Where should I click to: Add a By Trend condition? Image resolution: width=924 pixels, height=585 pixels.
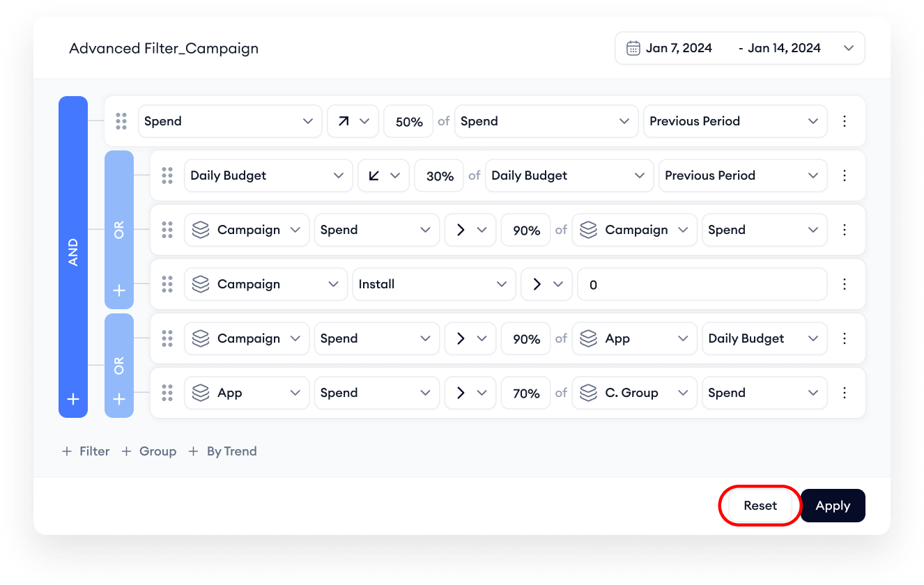[222, 451]
